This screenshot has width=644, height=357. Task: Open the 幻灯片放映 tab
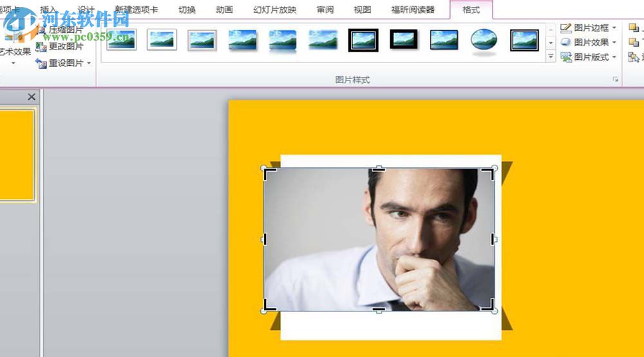click(x=275, y=10)
